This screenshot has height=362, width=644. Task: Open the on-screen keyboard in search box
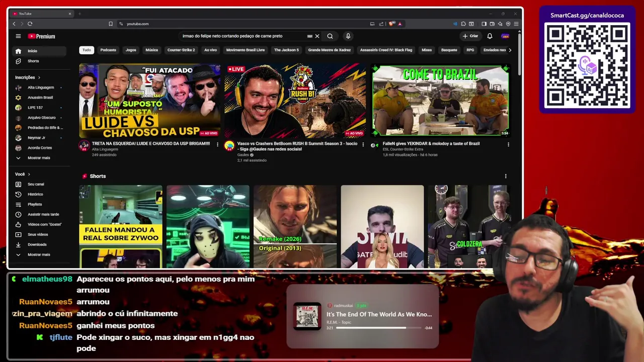[309, 36]
